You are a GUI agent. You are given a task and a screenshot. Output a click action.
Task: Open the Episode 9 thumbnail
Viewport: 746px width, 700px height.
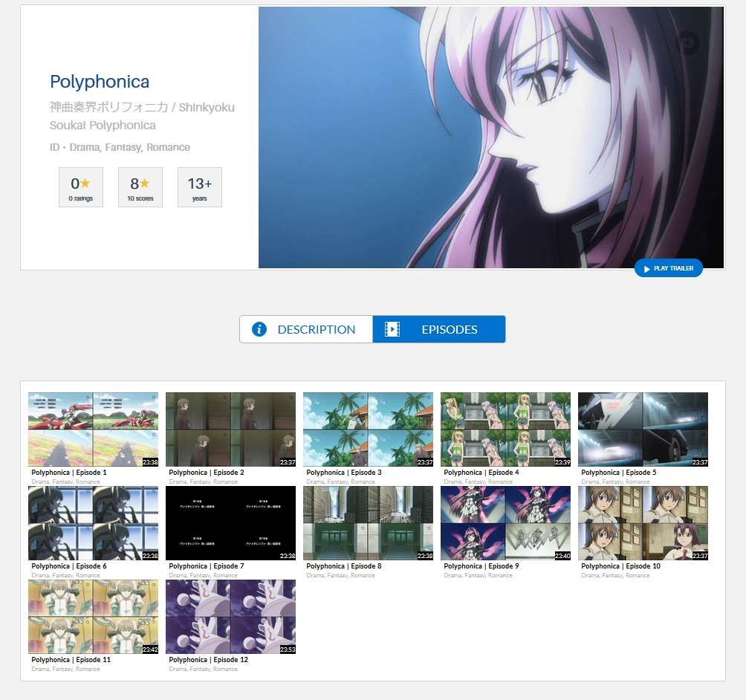[x=505, y=523]
